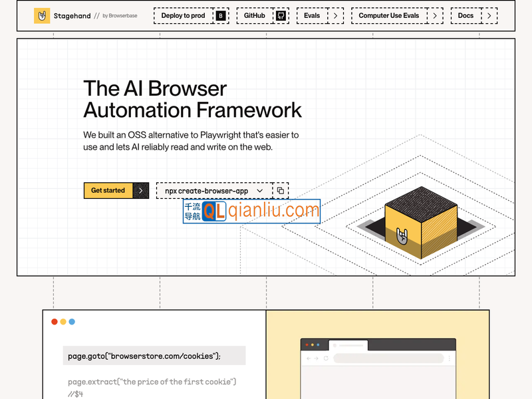
Task: Open the Evals nav item
Action: click(x=312, y=15)
